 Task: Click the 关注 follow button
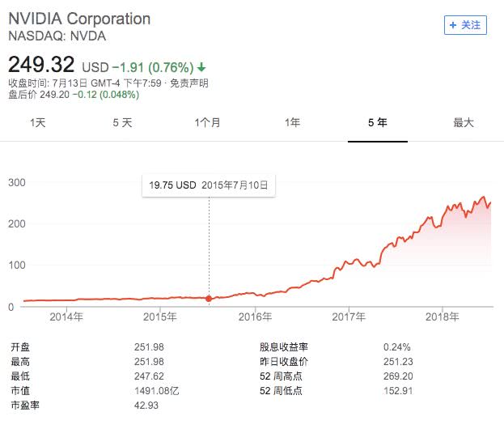click(x=466, y=25)
